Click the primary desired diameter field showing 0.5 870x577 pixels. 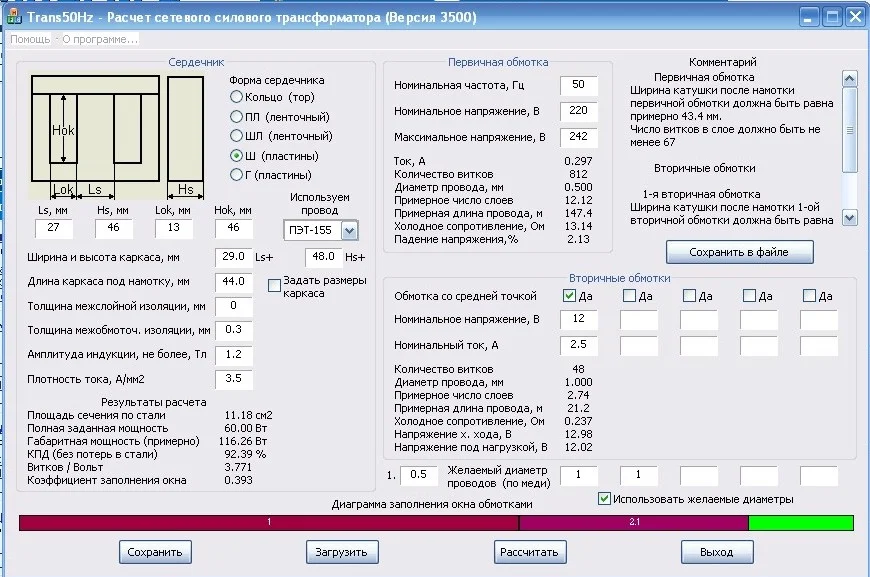pyautogui.click(x=419, y=475)
